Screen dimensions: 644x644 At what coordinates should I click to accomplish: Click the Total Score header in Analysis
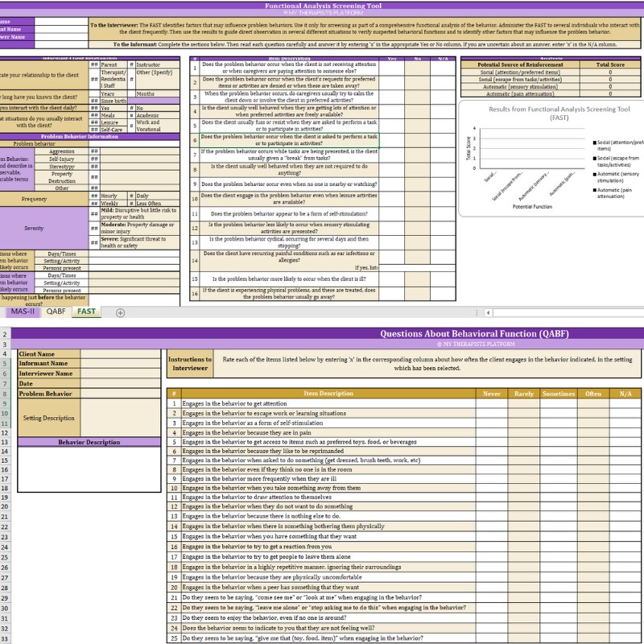(610, 64)
